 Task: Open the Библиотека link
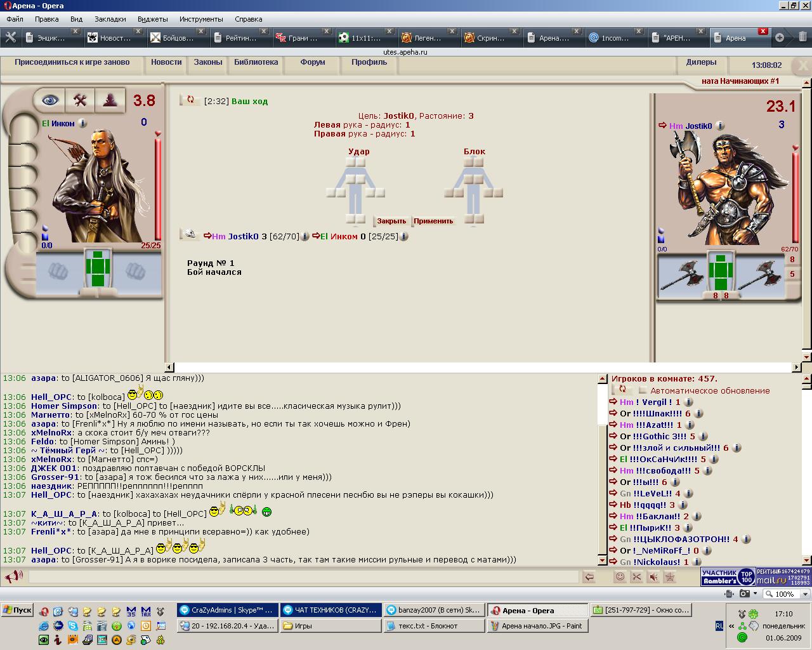pyautogui.click(x=256, y=62)
